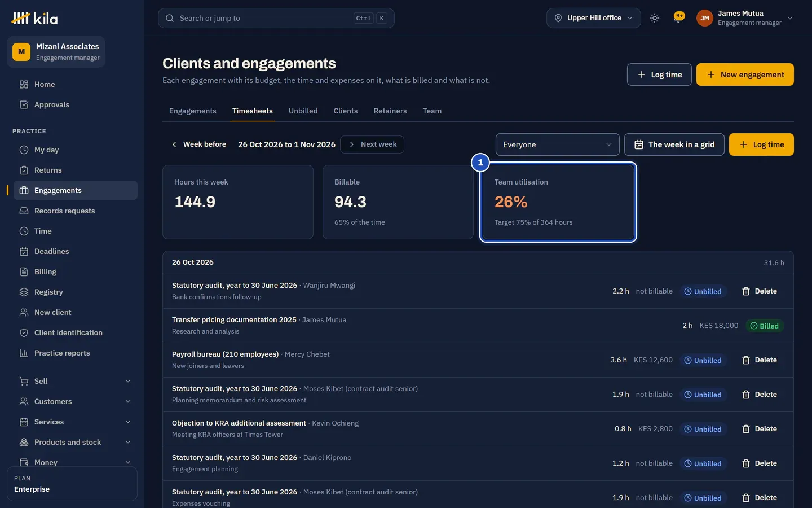Go to Next week

(372, 144)
